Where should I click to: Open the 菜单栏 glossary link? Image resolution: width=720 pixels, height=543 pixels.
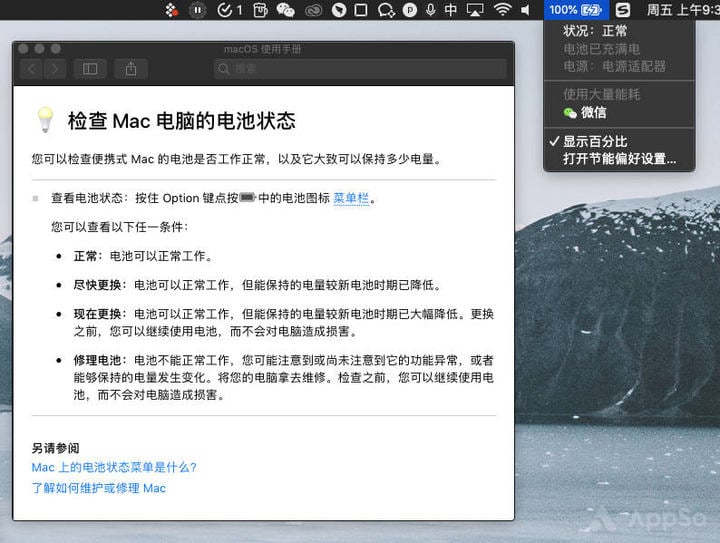[351, 198]
